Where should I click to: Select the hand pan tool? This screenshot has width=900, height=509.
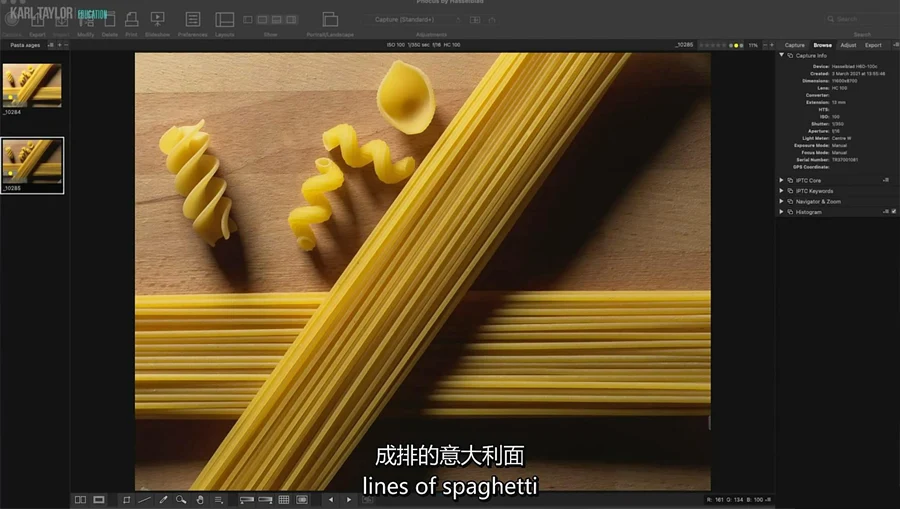point(200,499)
